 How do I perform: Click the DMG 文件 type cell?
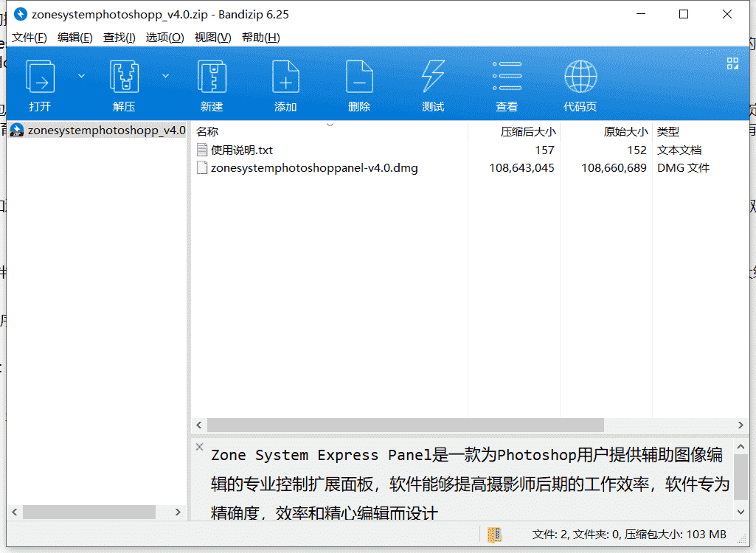[683, 168]
